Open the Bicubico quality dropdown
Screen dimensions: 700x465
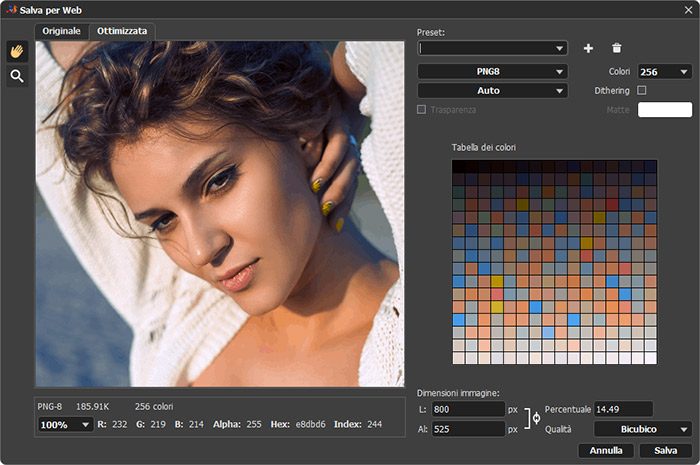click(x=643, y=429)
